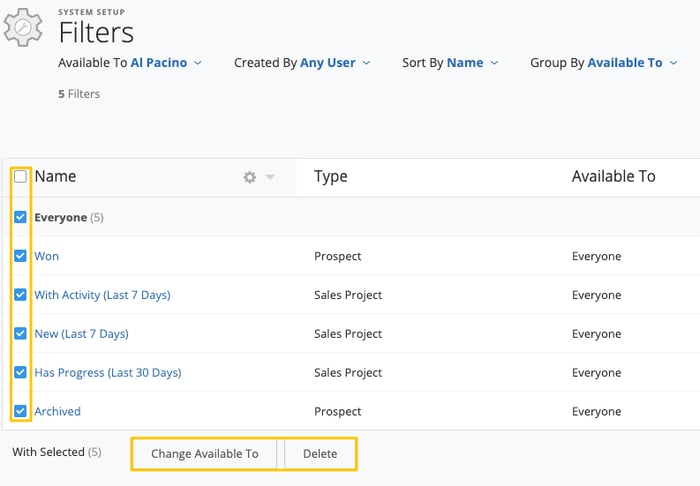Image resolution: width=700 pixels, height=486 pixels.
Task: Sort by the Name column header
Action: point(56,176)
